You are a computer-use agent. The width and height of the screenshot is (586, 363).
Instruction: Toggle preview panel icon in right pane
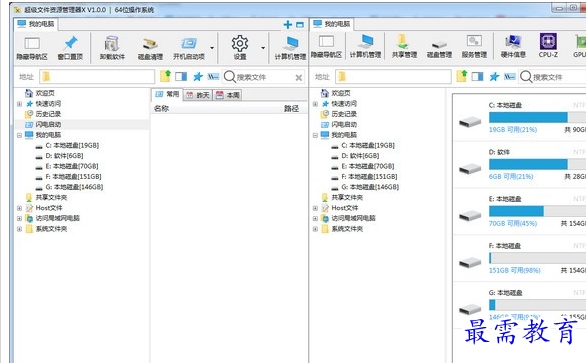tap(477, 77)
